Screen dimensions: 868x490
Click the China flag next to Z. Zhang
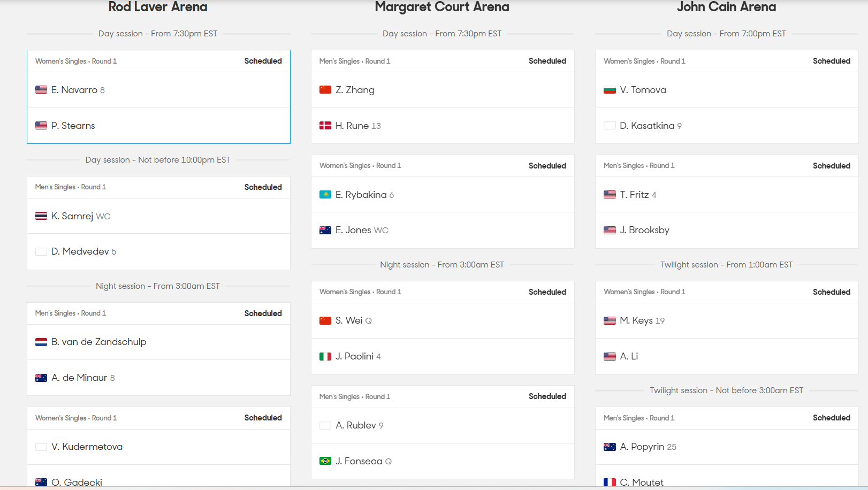pos(325,90)
